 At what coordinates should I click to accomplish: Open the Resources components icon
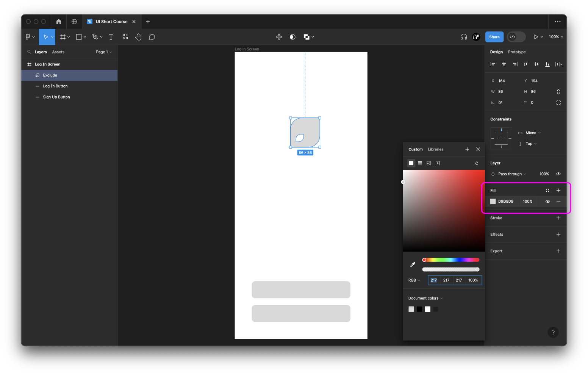(x=125, y=37)
